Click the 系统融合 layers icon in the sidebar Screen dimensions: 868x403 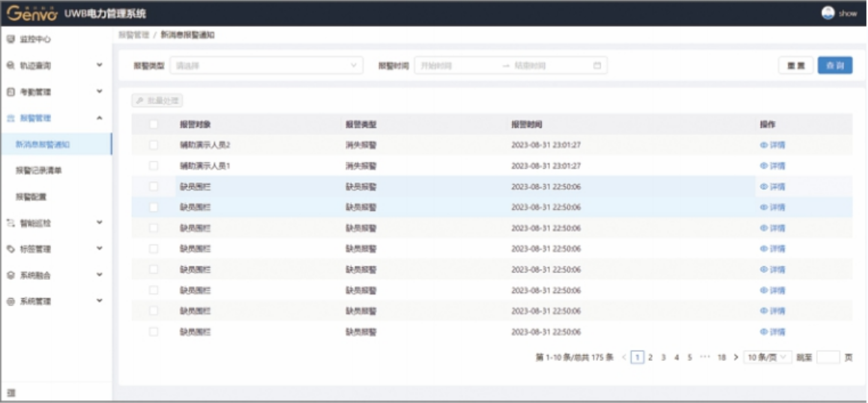click(x=10, y=275)
